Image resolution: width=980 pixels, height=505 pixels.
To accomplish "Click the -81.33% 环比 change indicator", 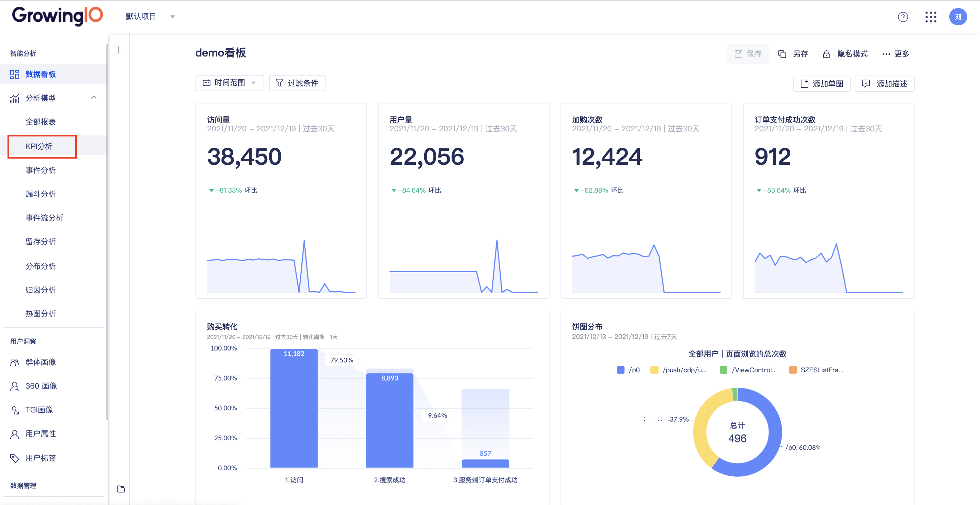I will click(x=233, y=190).
